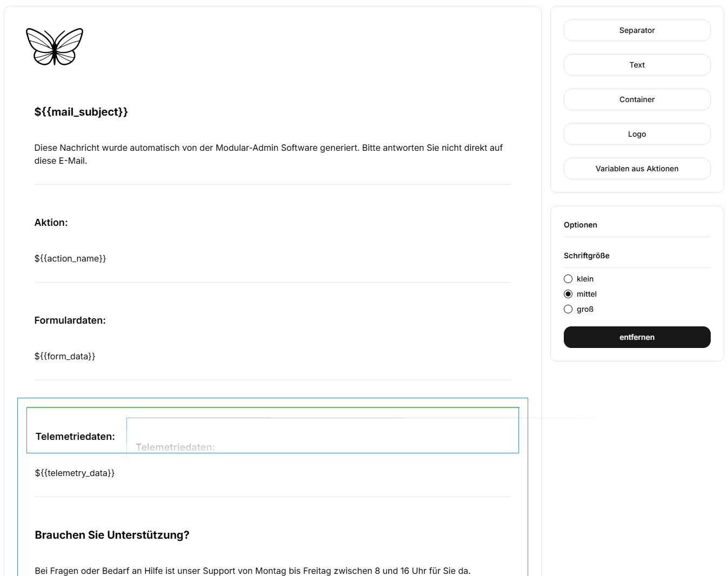Click the Optionen panel title

tap(581, 225)
